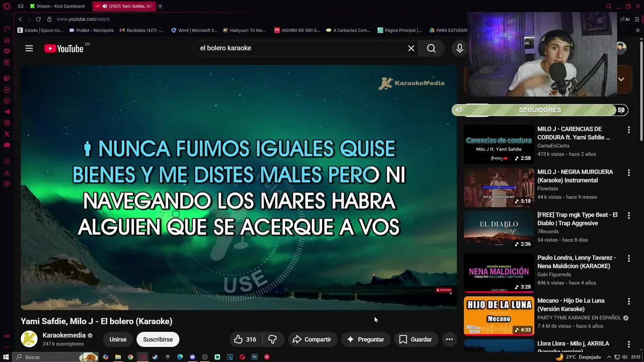Open Aria AI button in toolbar
Image resolution: width=644 pixels, height=362 pixels.
tap(625, 19)
